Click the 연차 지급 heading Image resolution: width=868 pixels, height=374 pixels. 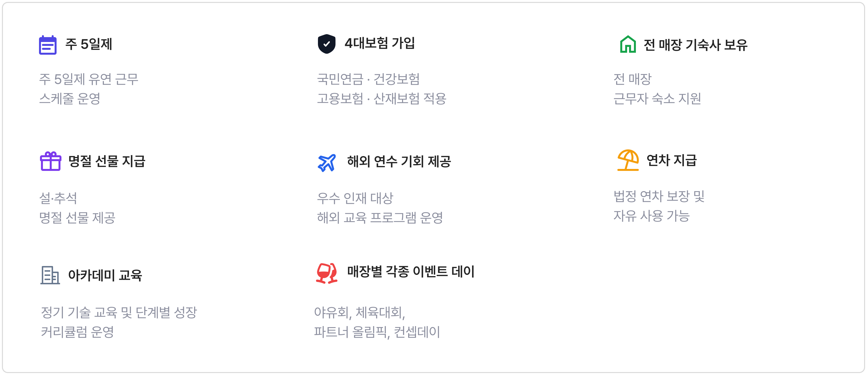(671, 160)
